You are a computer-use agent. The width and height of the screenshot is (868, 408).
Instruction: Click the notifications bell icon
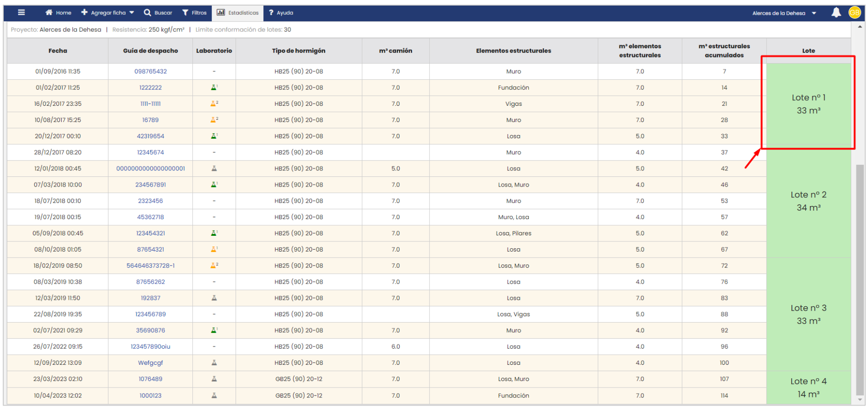(836, 13)
